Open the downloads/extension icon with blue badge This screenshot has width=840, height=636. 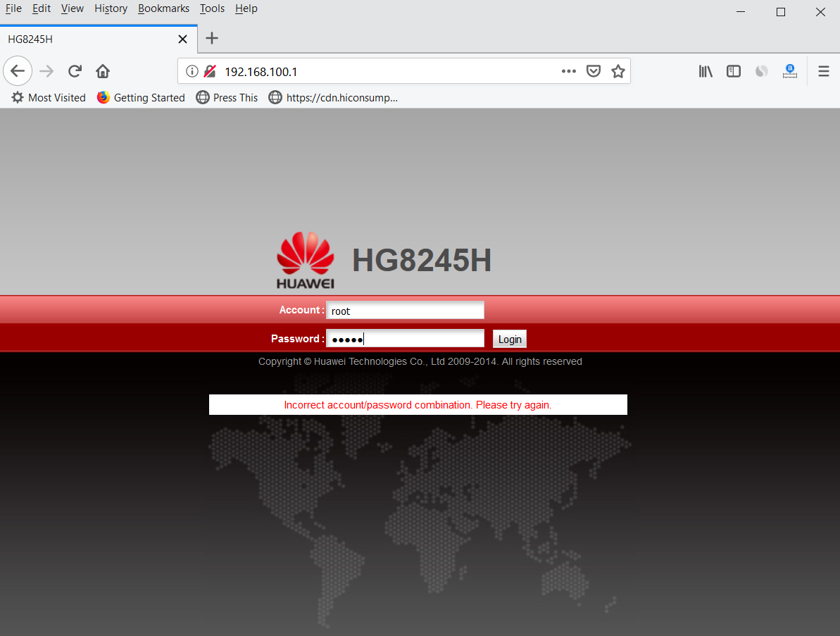click(789, 71)
